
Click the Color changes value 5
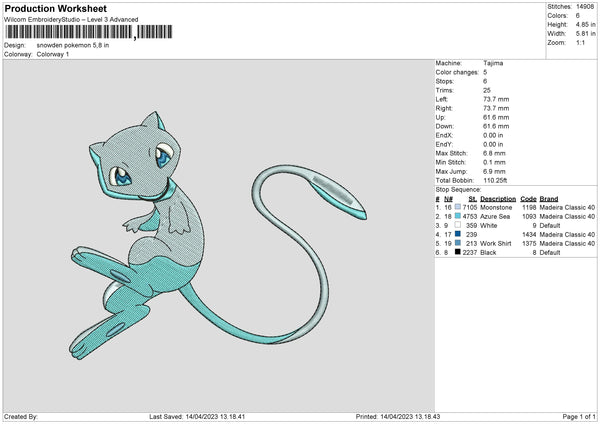[x=485, y=72]
